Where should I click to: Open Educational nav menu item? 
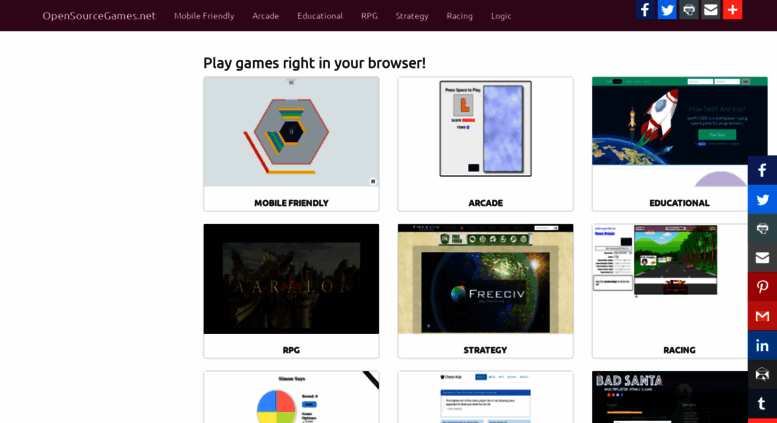click(x=320, y=16)
